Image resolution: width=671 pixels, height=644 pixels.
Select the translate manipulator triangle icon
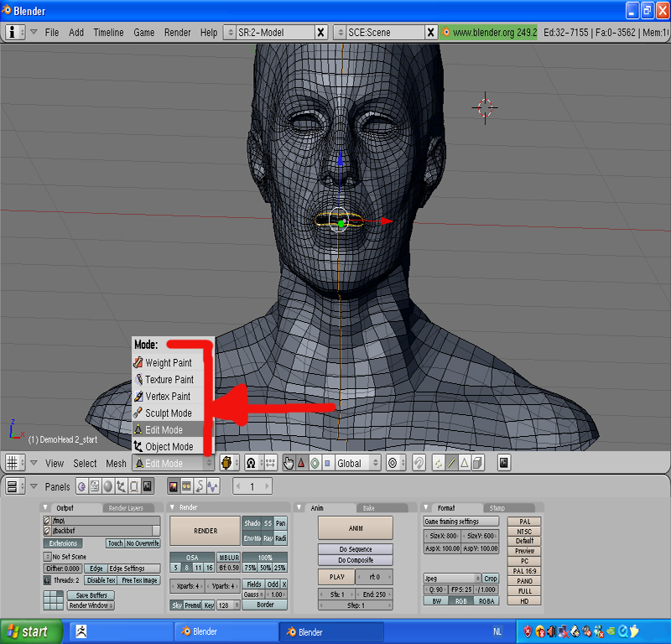click(302, 463)
